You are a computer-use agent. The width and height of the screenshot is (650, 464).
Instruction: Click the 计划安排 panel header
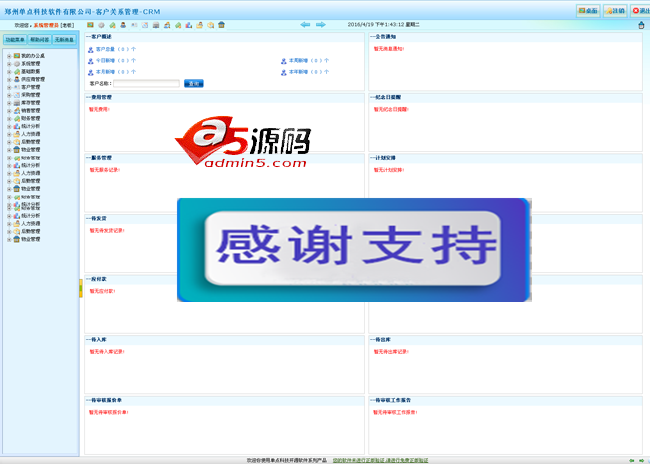coord(505,158)
